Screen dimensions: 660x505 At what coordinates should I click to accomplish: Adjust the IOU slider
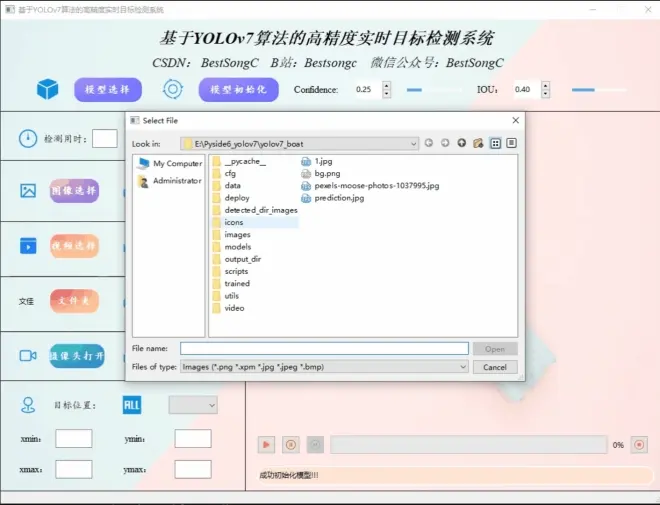(x=583, y=90)
